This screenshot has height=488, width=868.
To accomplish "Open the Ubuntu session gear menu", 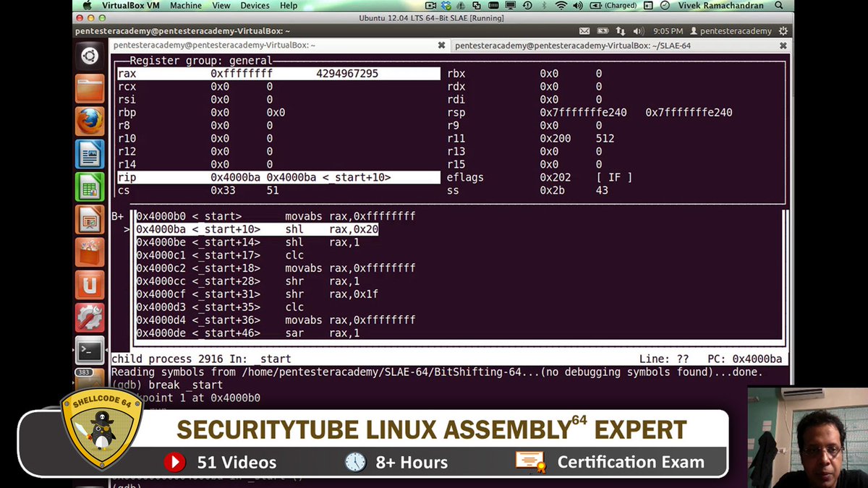I will [x=783, y=31].
